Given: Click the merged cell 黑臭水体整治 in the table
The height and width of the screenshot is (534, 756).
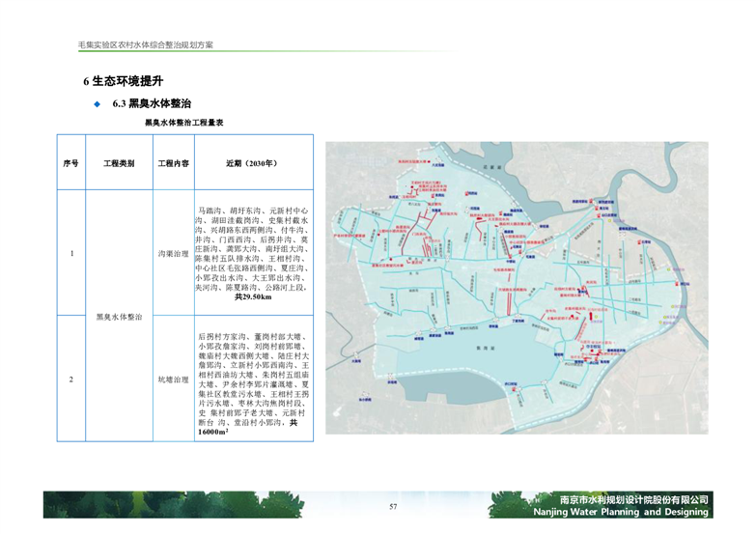Looking at the screenshot, I should click(119, 316).
